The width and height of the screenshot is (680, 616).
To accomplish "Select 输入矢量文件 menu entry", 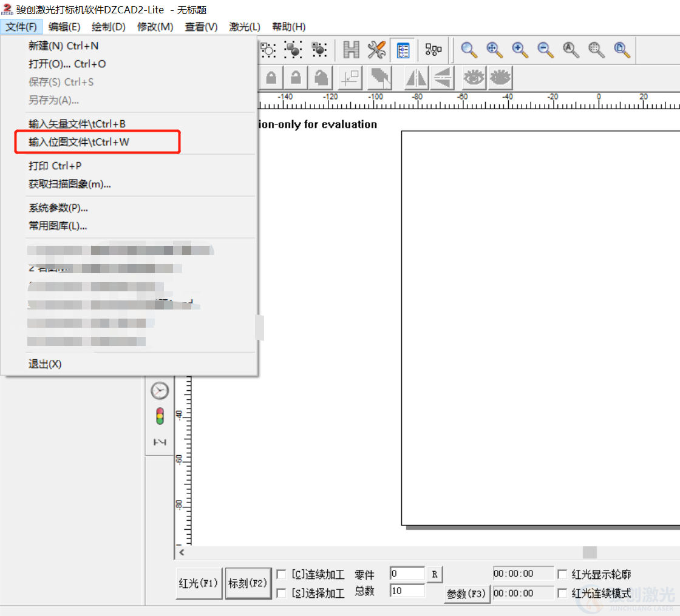I will (x=129, y=124).
